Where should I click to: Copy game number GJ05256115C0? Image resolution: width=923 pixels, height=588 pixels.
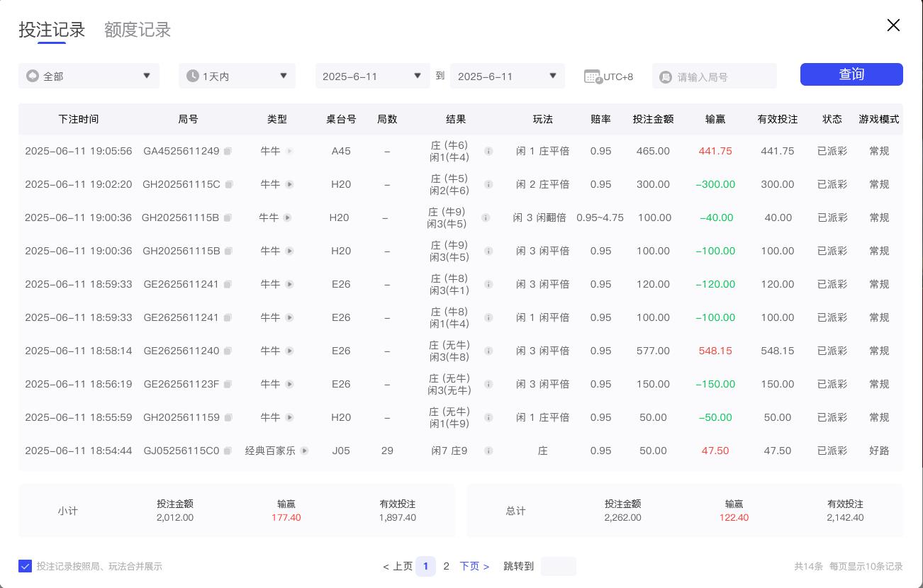click(x=228, y=451)
